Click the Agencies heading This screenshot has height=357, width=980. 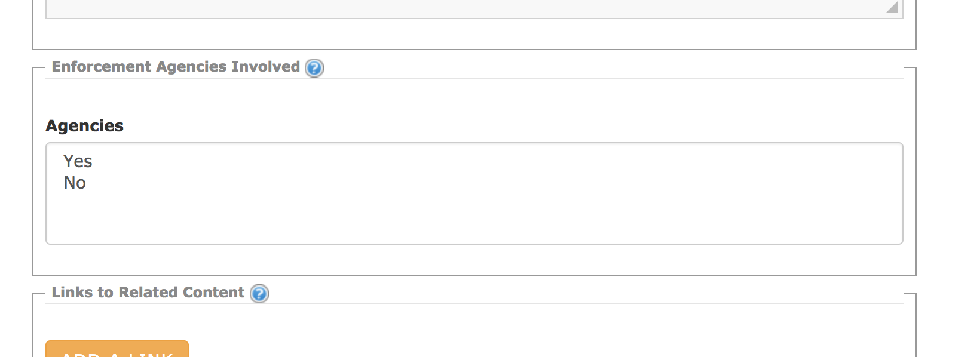pos(84,126)
